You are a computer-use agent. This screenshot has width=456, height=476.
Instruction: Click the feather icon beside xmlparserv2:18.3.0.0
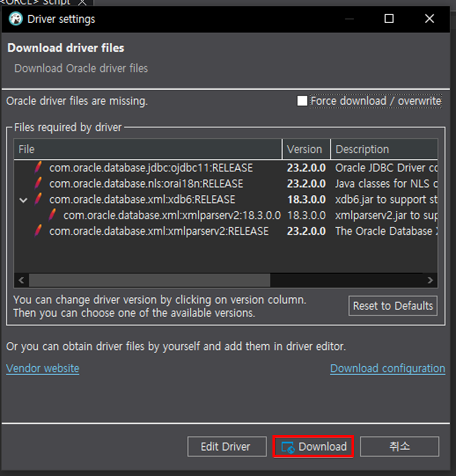[52, 215]
